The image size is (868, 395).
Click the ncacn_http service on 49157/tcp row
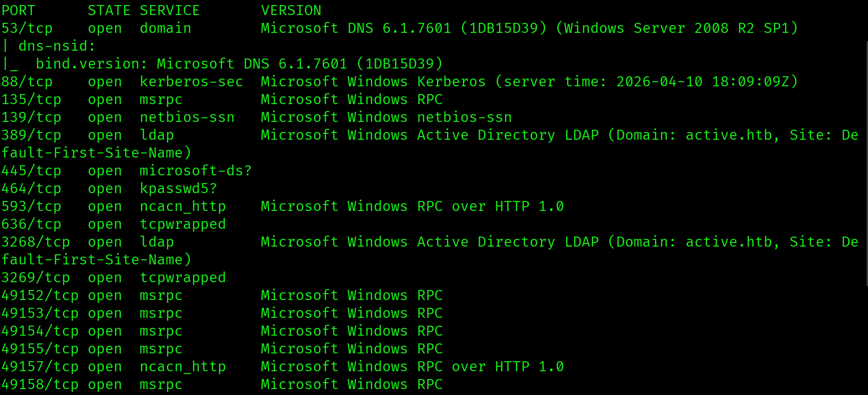coord(182,367)
